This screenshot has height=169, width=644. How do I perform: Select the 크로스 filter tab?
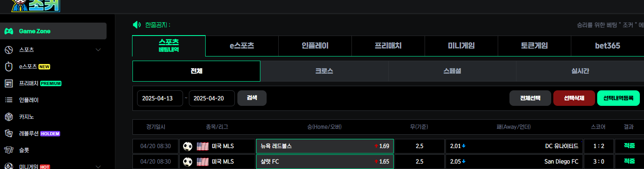pyautogui.click(x=324, y=71)
